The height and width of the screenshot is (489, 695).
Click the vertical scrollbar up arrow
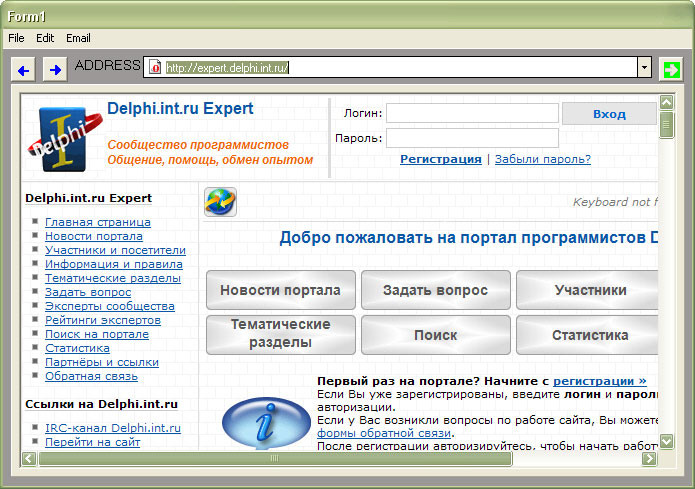point(667,102)
